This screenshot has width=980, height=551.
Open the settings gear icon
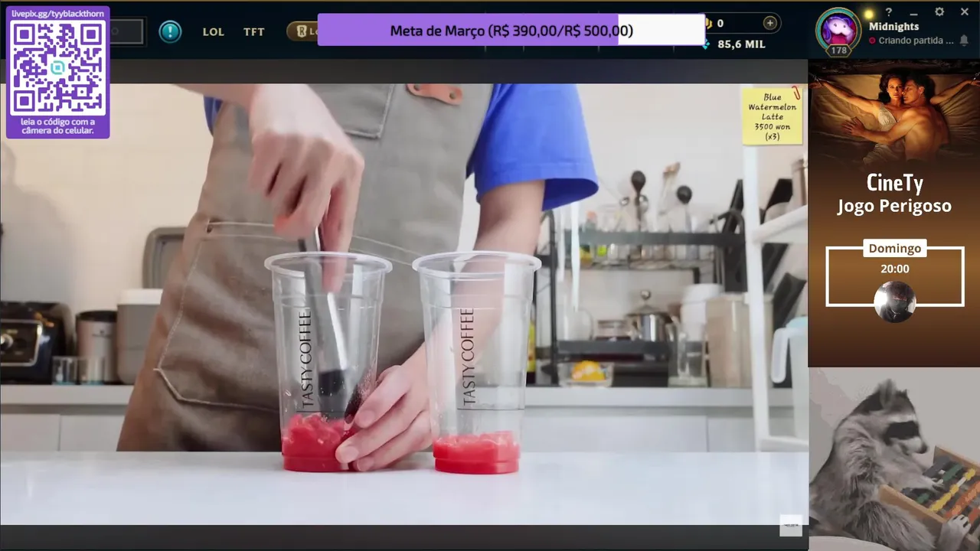click(939, 12)
